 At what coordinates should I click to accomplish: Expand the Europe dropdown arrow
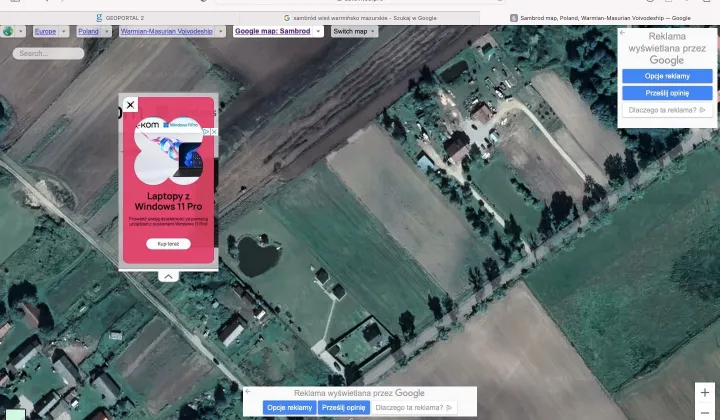pyautogui.click(x=64, y=31)
